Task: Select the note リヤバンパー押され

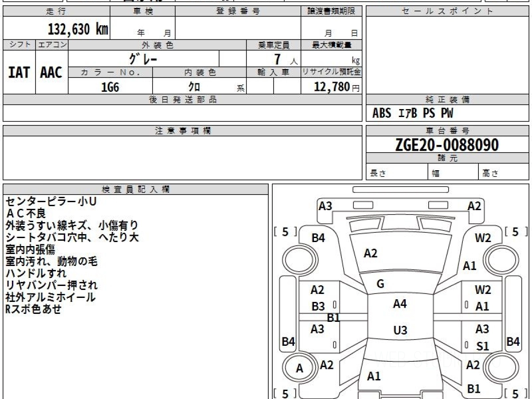Action: 51,286
